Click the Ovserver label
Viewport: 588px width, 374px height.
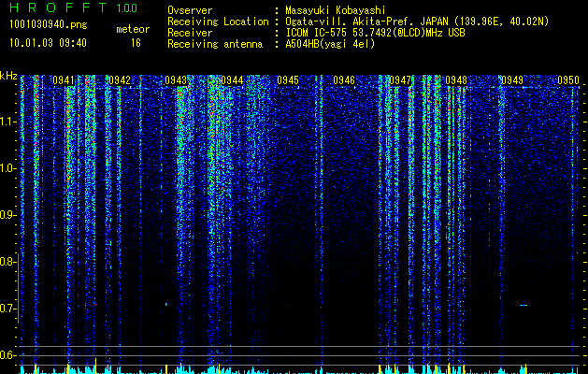click(x=190, y=10)
